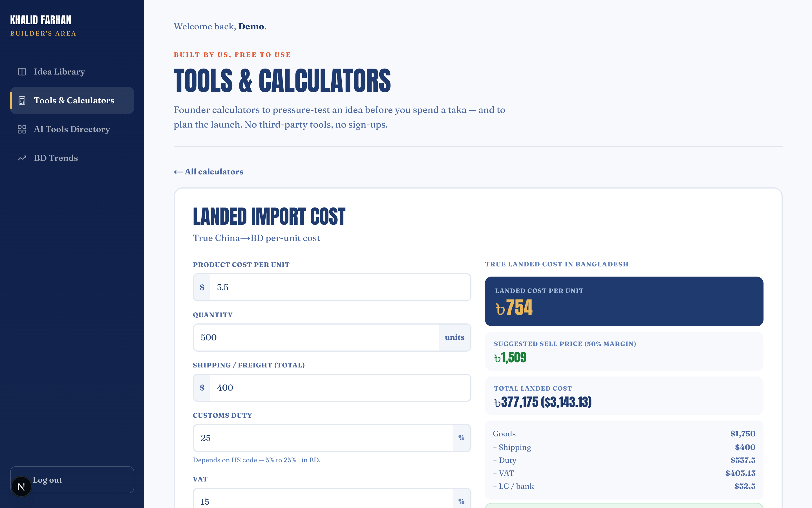Click total landed cost ৳377,175 value
Screen dimensions: 812x508
[x=542, y=402]
